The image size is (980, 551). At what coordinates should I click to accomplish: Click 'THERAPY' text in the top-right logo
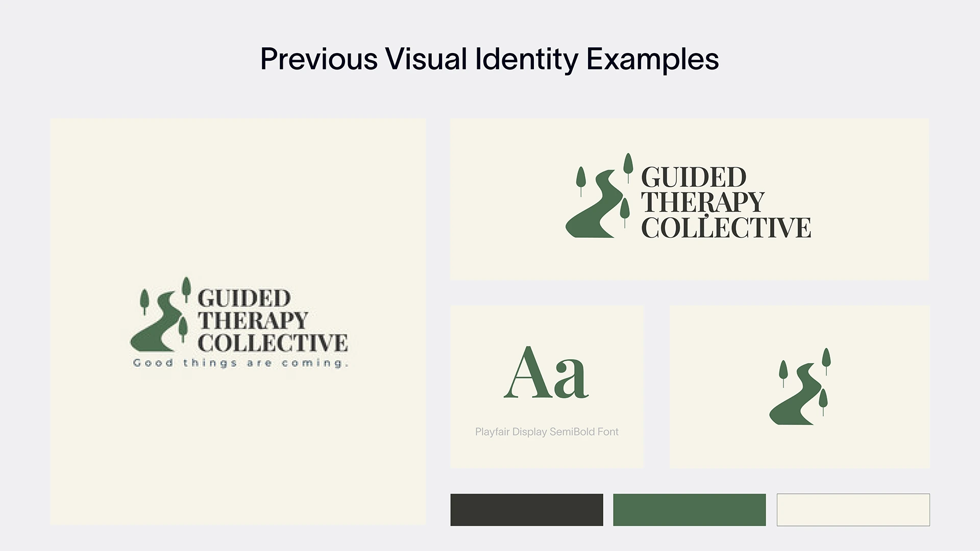[x=703, y=202]
